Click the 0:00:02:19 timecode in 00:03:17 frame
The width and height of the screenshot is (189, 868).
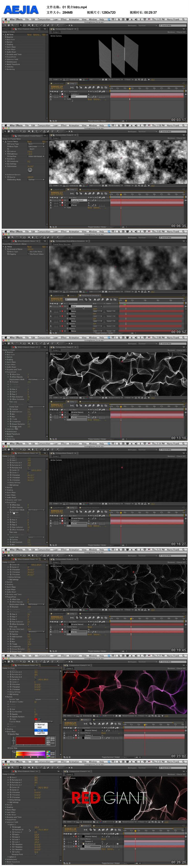pyautogui.click(x=57, y=86)
